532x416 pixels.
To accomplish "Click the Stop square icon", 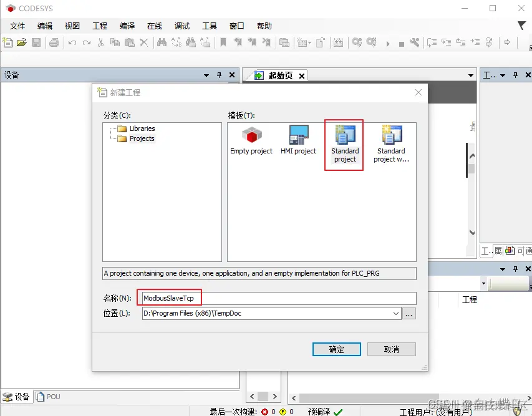I will 402,44.
